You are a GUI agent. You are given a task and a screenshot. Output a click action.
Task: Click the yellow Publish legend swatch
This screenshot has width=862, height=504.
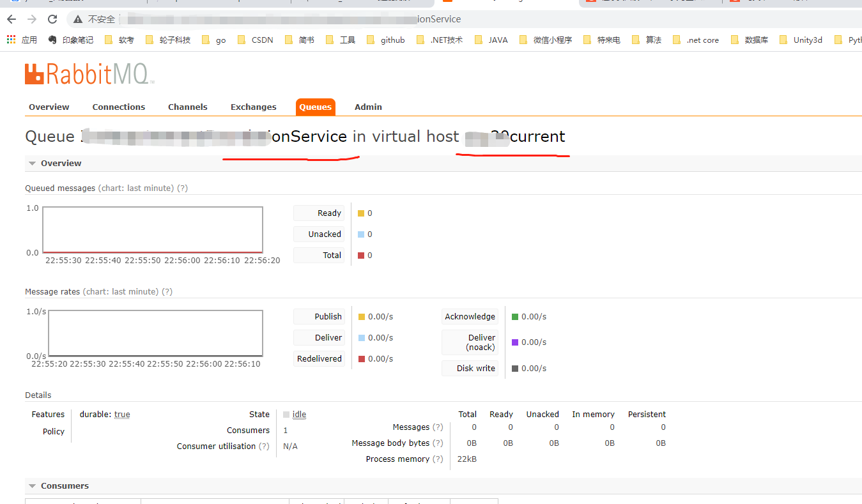[x=362, y=317]
